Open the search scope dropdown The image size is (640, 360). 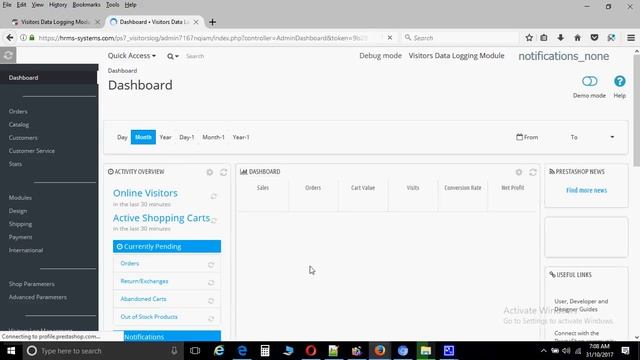pyautogui.click(x=173, y=56)
